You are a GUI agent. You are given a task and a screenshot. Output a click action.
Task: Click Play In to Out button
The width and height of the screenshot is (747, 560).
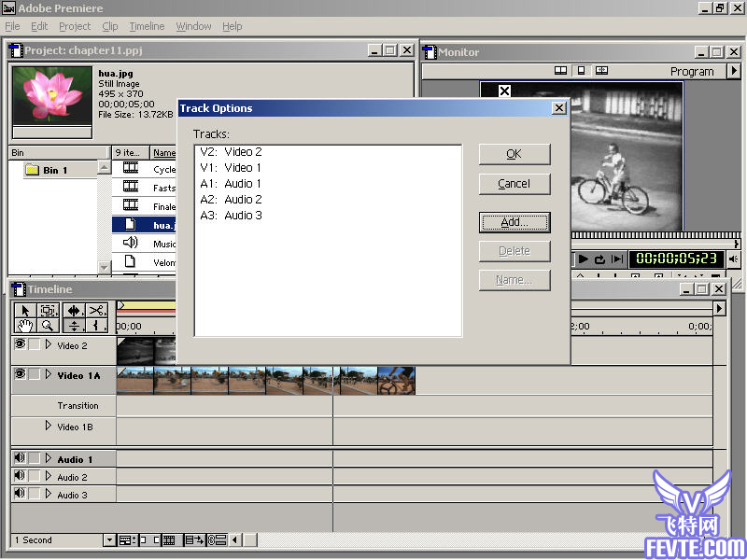(x=617, y=259)
